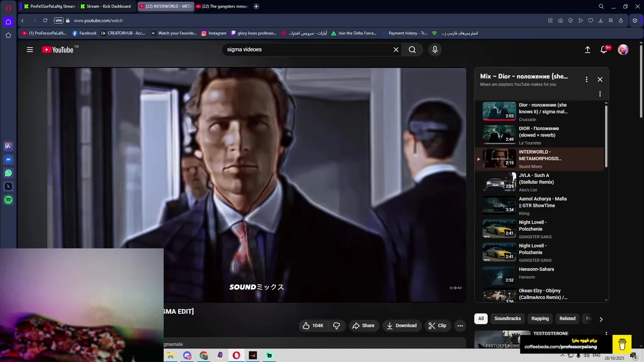Open more actions ellipsis below video

460,326
